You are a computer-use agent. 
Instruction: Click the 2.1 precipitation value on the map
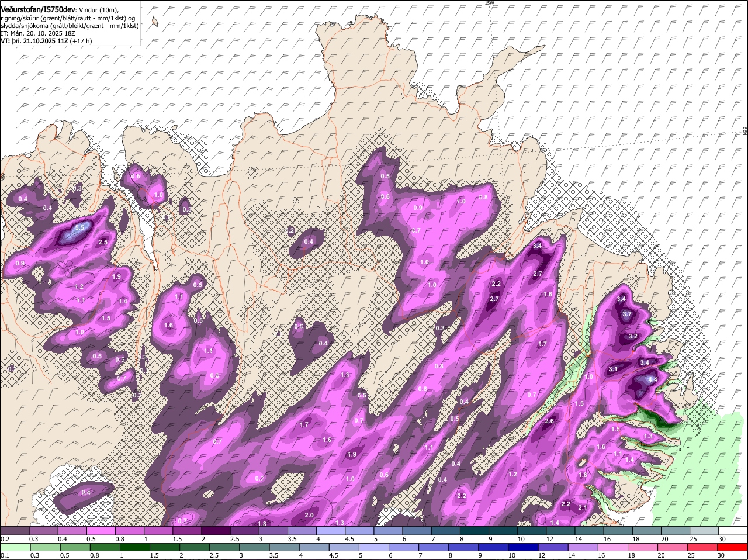(x=583, y=507)
